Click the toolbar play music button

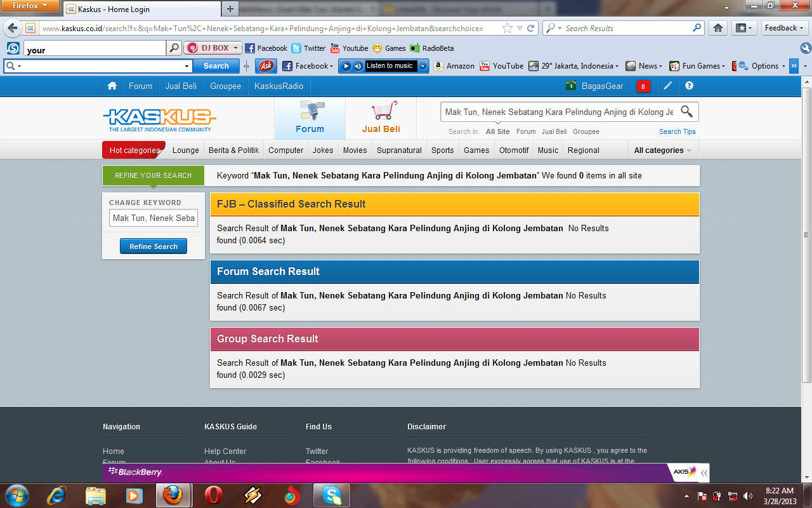[x=346, y=66]
